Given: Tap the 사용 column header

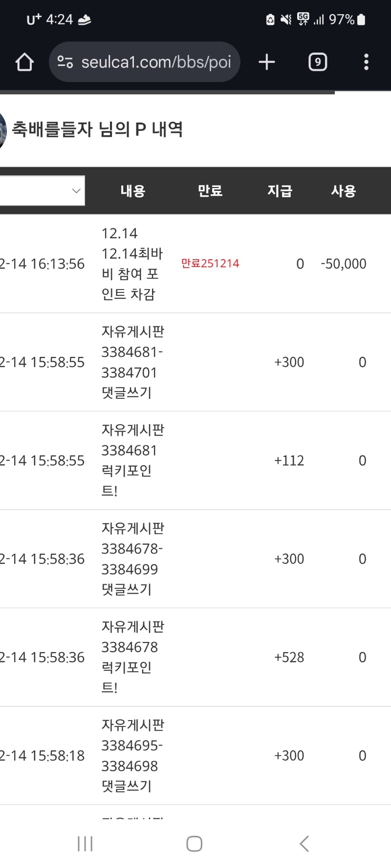Looking at the screenshot, I should [x=344, y=191].
